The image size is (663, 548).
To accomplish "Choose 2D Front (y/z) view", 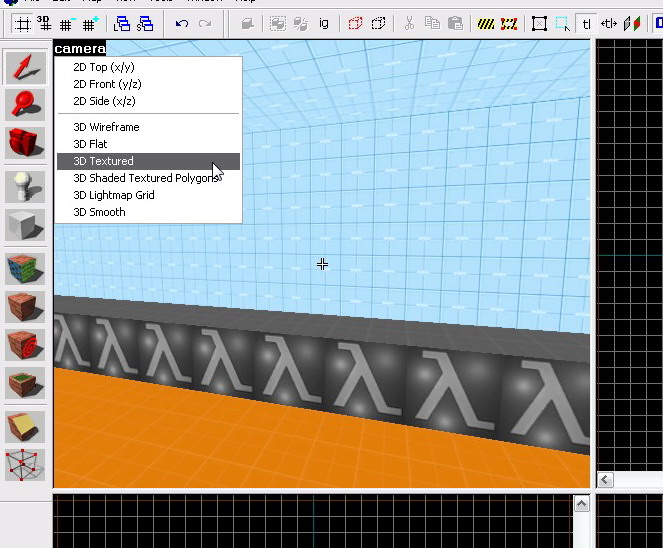I will (x=148, y=84).
